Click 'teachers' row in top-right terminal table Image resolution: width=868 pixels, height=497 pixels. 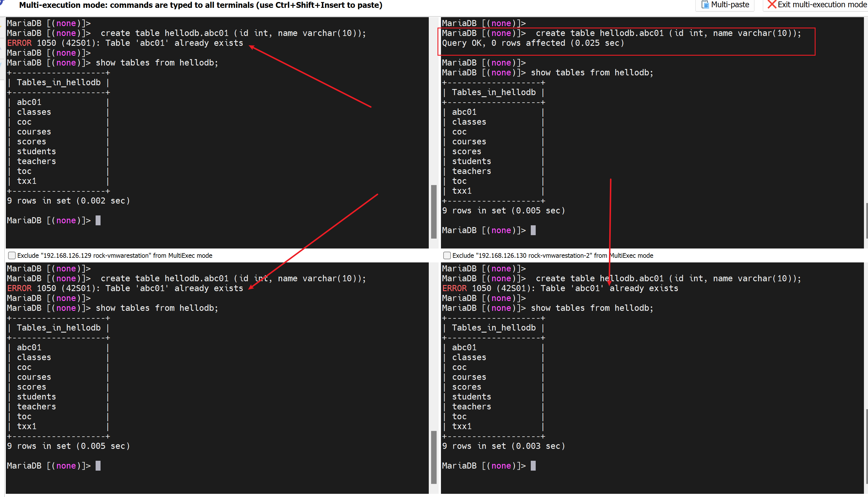[x=471, y=171]
